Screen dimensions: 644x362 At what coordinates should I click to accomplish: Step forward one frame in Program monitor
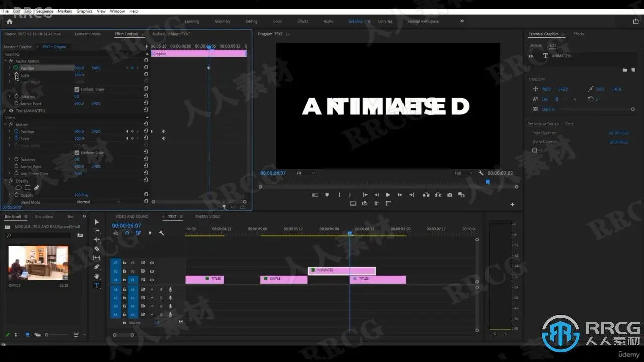coord(400,195)
